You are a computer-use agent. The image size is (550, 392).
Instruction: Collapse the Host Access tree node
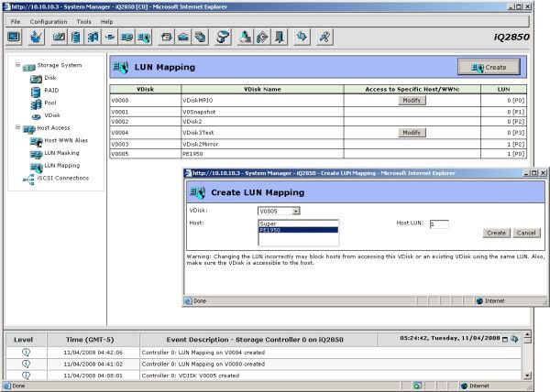tap(17, 127)
